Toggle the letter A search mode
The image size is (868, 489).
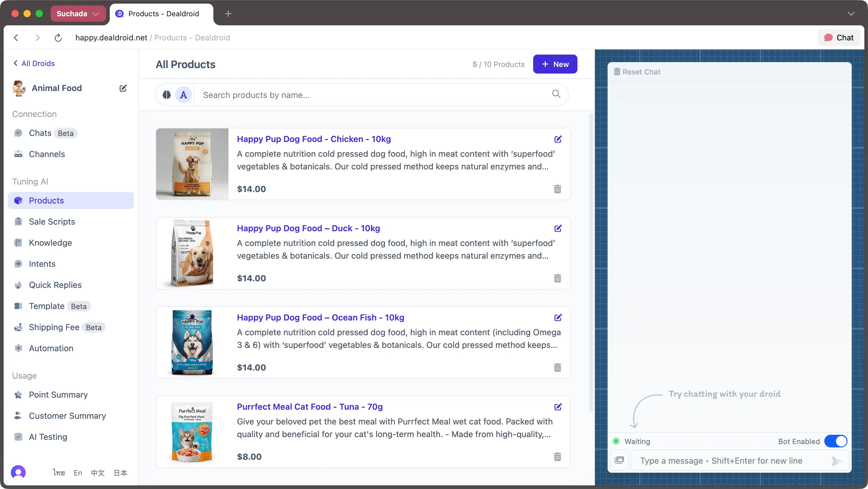click(183, 95)
